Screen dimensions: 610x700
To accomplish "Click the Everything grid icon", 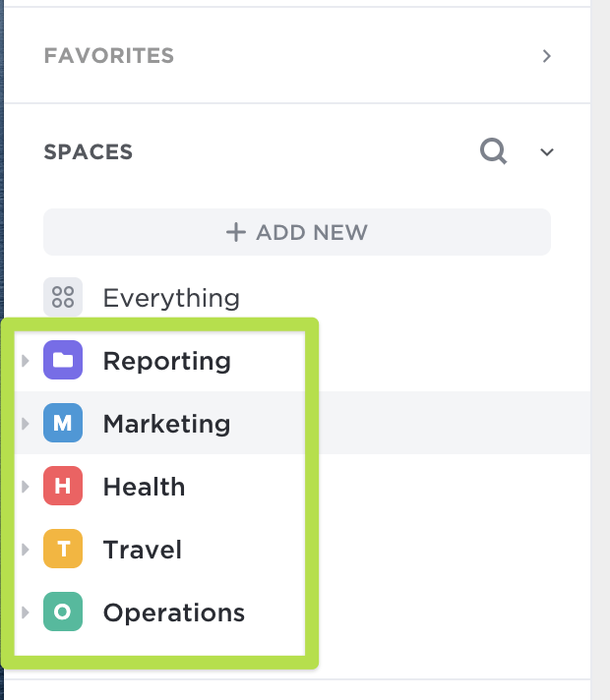I will pos(63,297).
